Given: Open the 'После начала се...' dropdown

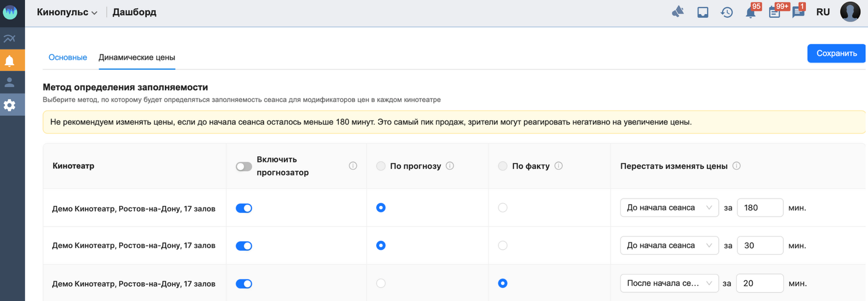Looking at the screenshot, I should click(669, 283).
